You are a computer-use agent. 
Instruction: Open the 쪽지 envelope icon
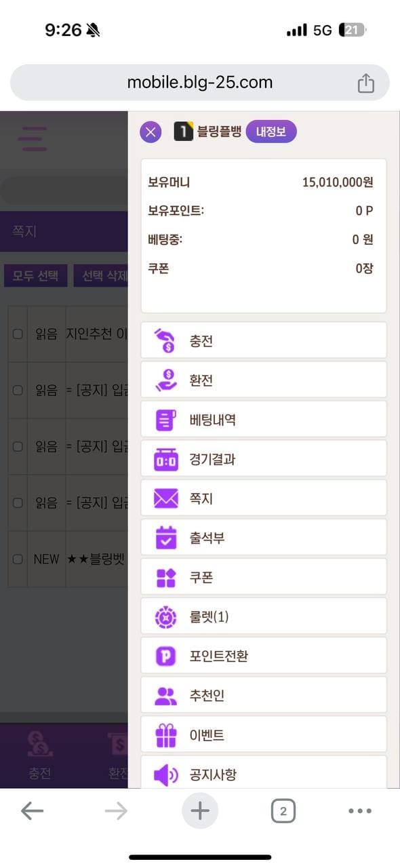pos(166,498)
